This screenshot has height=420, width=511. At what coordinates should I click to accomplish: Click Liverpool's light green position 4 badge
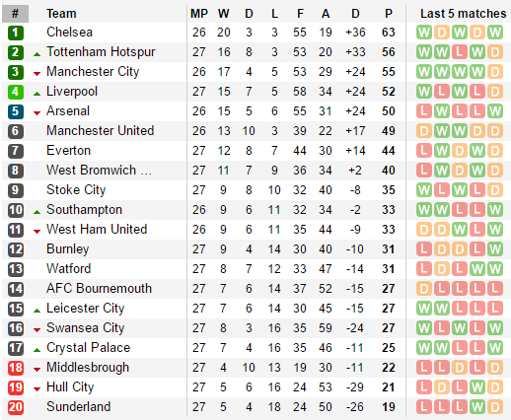click(16, 92)
